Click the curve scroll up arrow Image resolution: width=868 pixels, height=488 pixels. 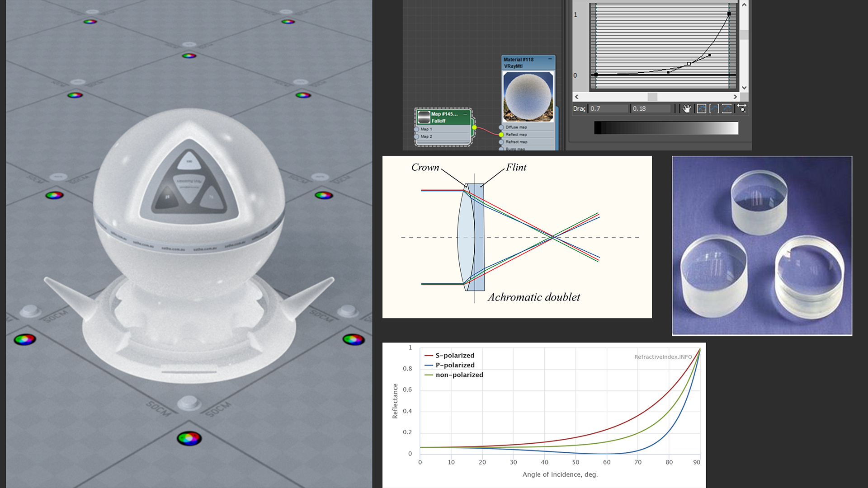click(744, 5)
